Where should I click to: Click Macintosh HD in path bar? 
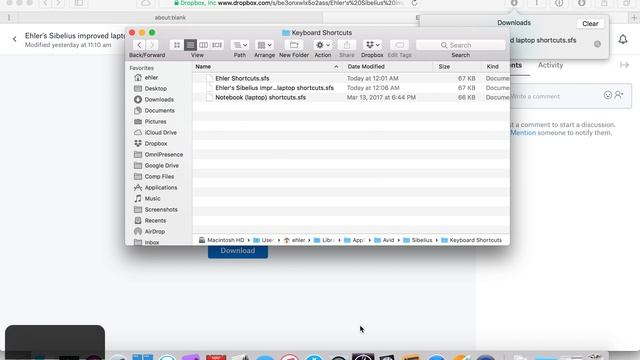pos(221,240)
